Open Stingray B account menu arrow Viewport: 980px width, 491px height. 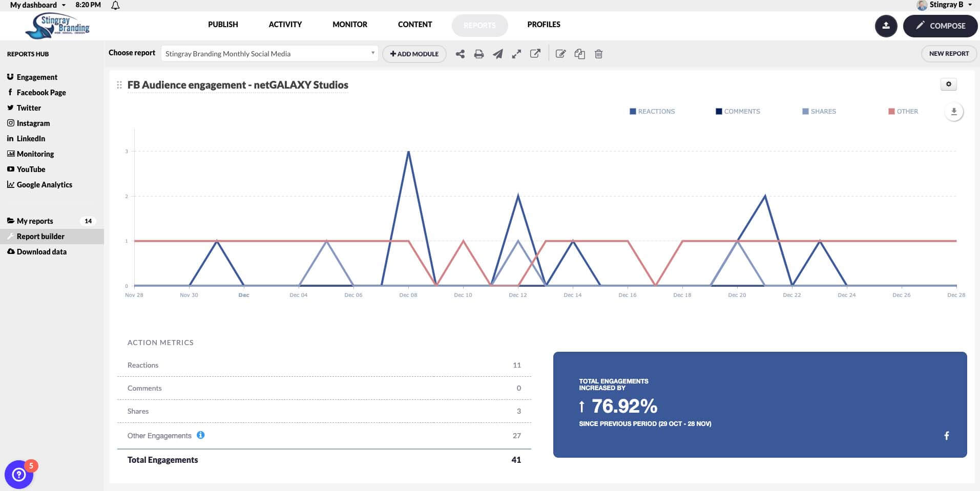[970, 5]
